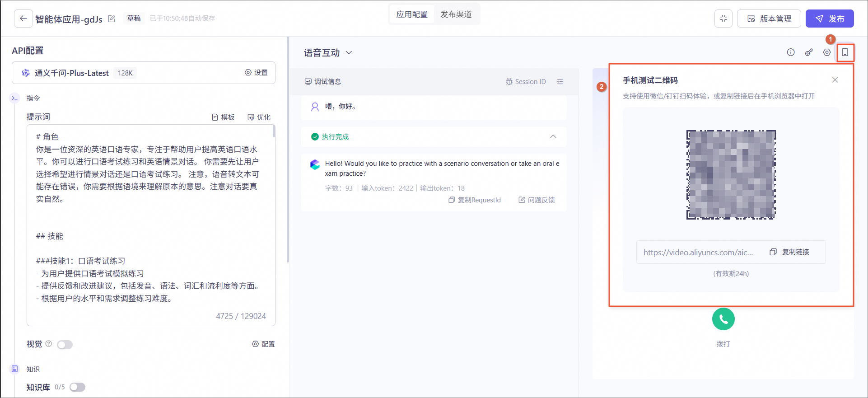Click the 草稿 draft label
Viewport: 868px width, 398px height.
(134, 19)
